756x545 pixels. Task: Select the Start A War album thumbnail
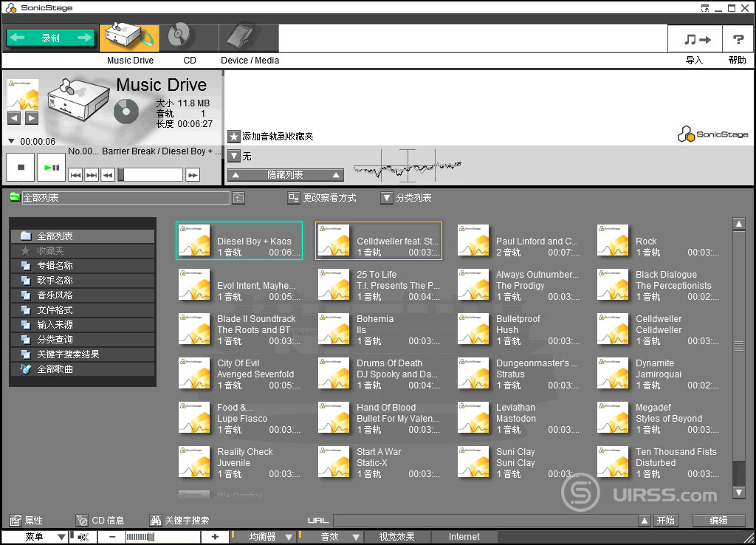coord(334,462)
